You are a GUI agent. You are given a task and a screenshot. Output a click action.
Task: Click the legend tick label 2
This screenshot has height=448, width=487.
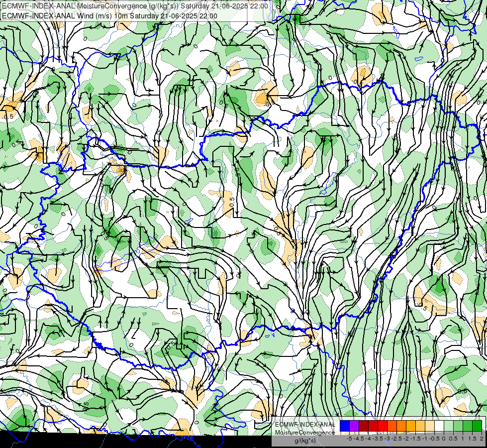tap(482, 439)
